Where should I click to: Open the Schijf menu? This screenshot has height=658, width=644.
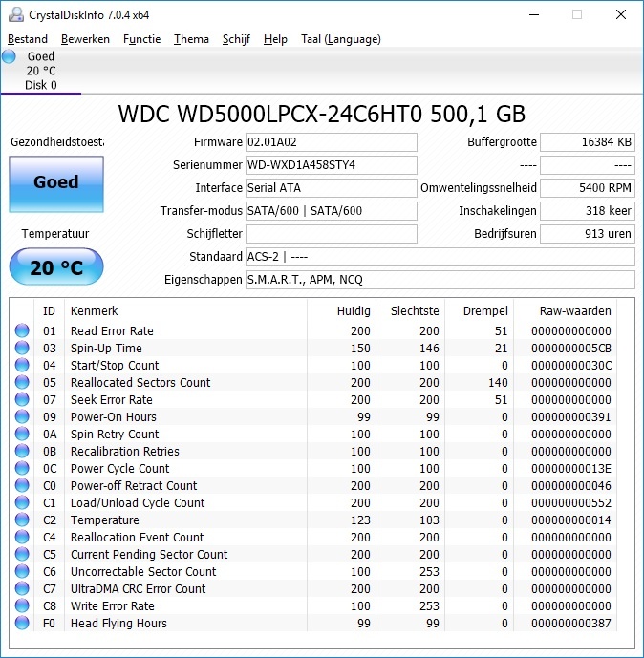point(236,39)
